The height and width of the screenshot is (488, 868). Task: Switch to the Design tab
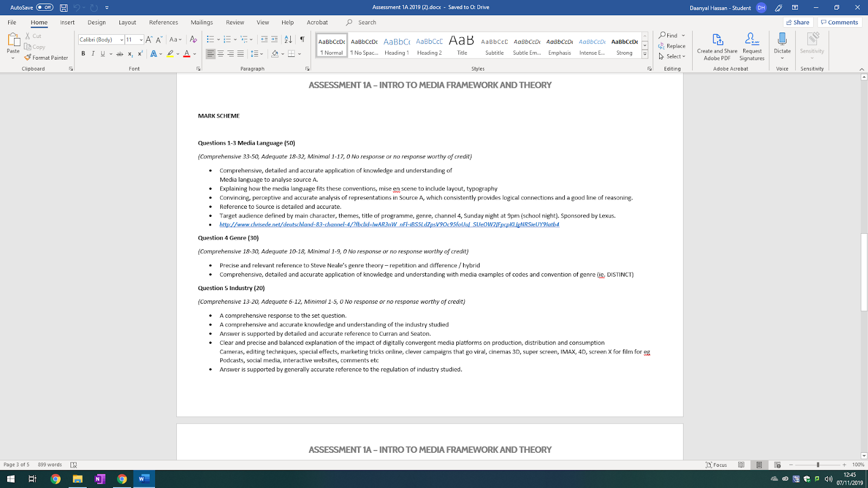pos(97,22)
